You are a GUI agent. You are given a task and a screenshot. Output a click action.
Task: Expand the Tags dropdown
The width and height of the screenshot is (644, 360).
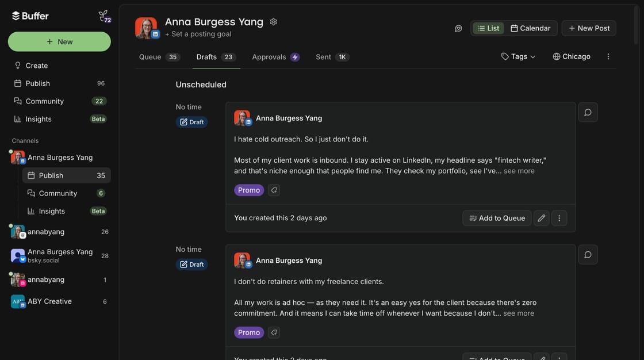tap(518, 57)
